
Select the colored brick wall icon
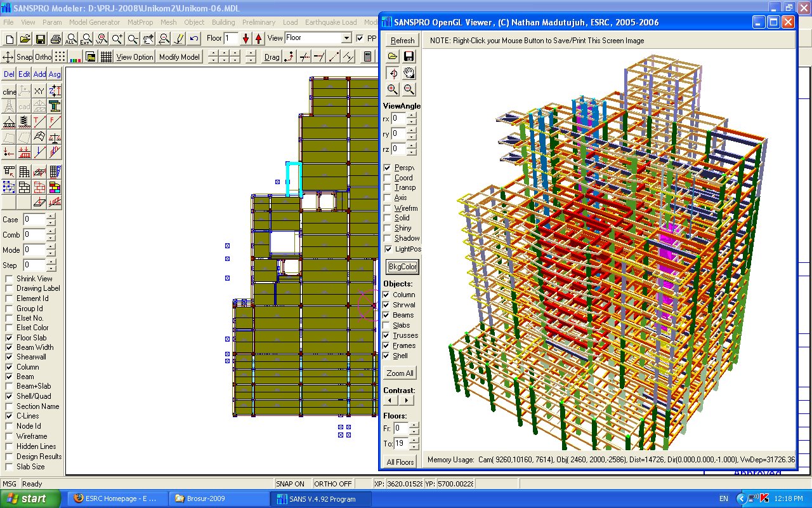pos(55,187)
